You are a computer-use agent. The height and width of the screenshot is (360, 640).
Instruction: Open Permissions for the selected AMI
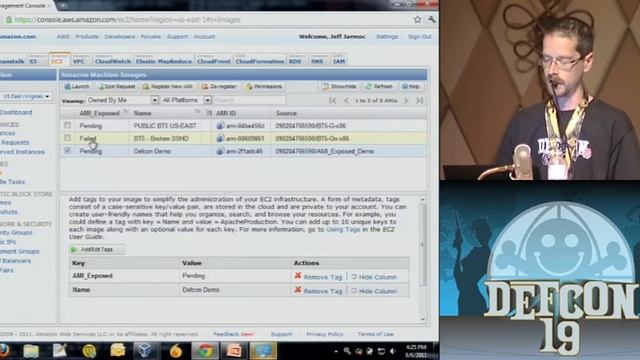[264, 87]
